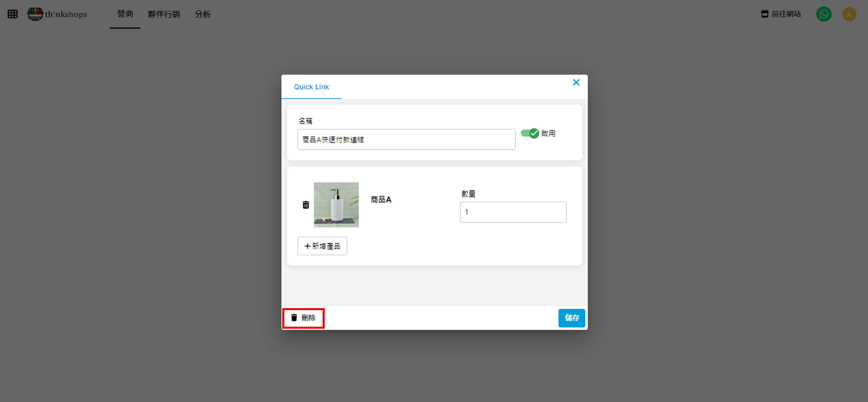Toggle the 啟用 switch off

click(x=530, y=133)
